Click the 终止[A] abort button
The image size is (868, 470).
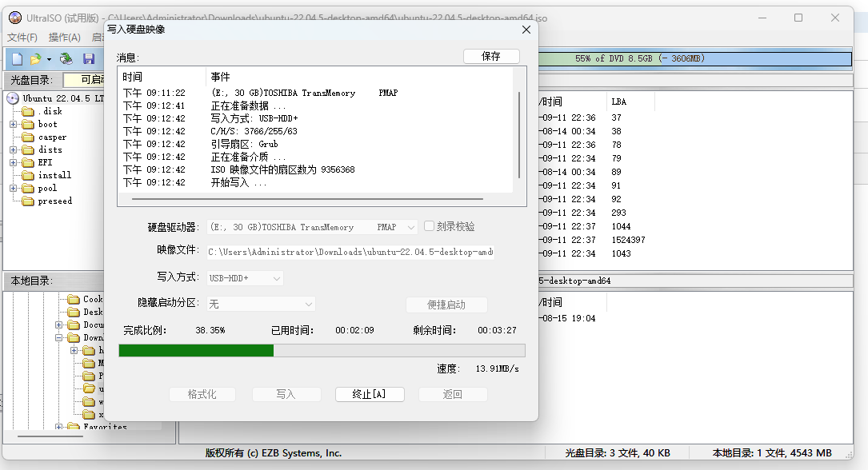click(x=370, y=394)
